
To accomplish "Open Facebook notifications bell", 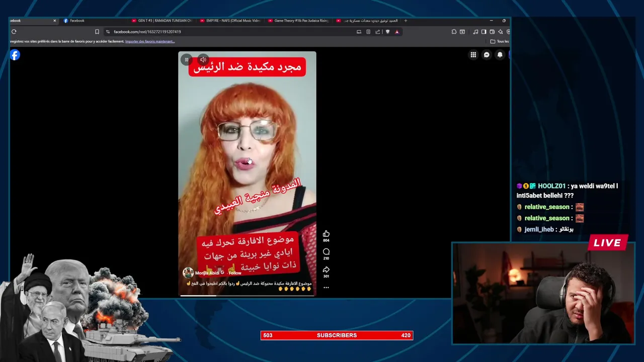I will (x=500, y=55).
